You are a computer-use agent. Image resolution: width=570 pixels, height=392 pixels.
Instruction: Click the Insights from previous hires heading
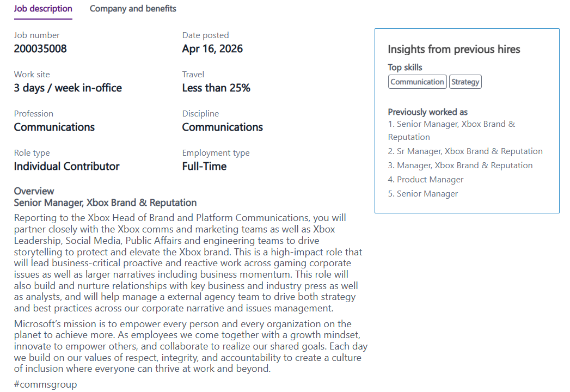454,50
